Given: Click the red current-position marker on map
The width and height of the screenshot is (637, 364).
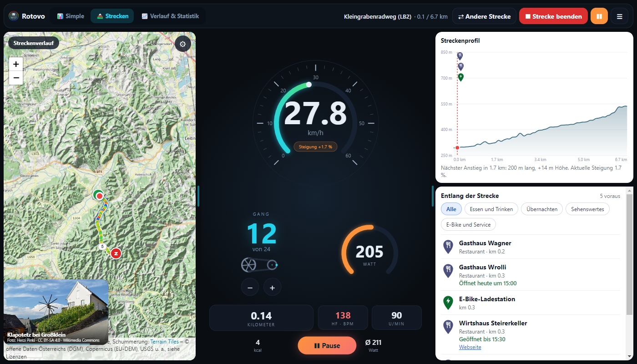Looking at the screenshot, I should coord(100,196).
